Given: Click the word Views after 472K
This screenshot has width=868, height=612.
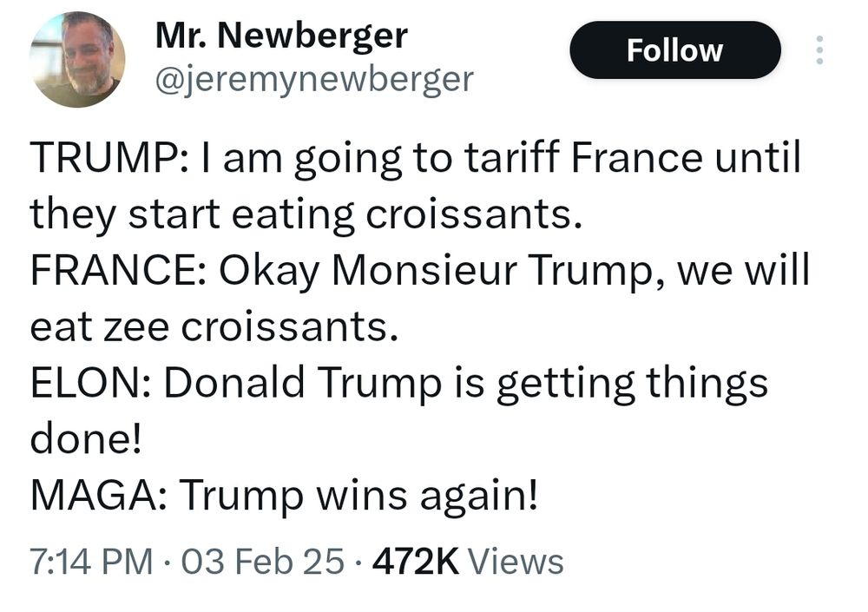Looking at the screenshot, I should (516, 562).
